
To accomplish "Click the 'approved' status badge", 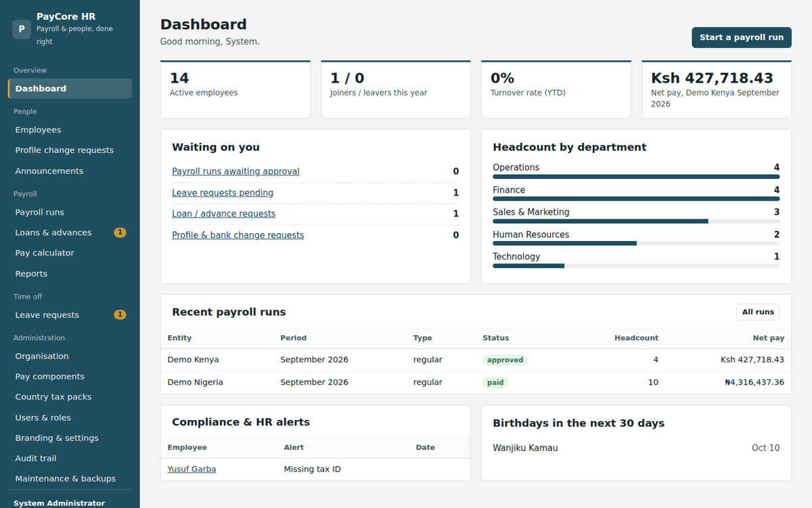I will coord(505,360).
